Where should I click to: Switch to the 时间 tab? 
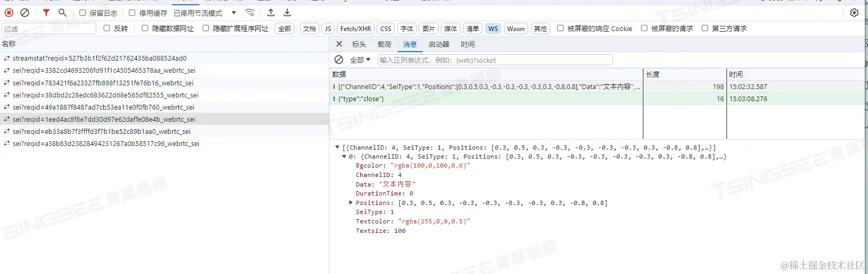click(468, 44)
